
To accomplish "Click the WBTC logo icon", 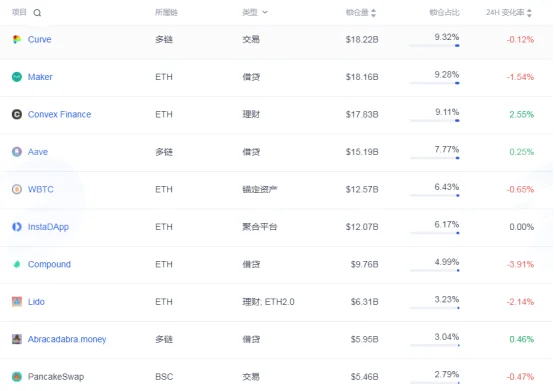I will click(x=17, y=189).
